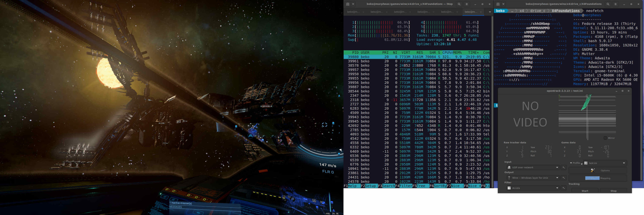
Task: Sort htop by the MEM% column header
Action: pos(457,52)
